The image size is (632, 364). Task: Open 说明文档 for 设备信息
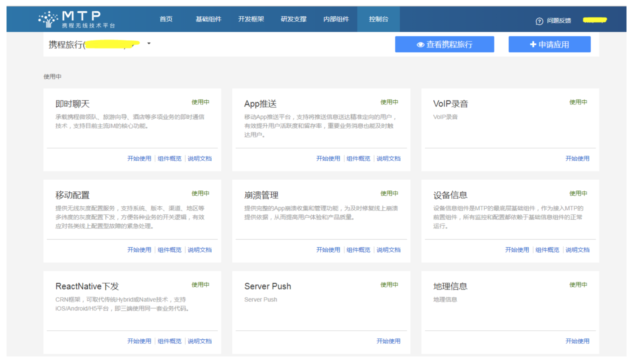pyautogui.click(x=577, y=250)
